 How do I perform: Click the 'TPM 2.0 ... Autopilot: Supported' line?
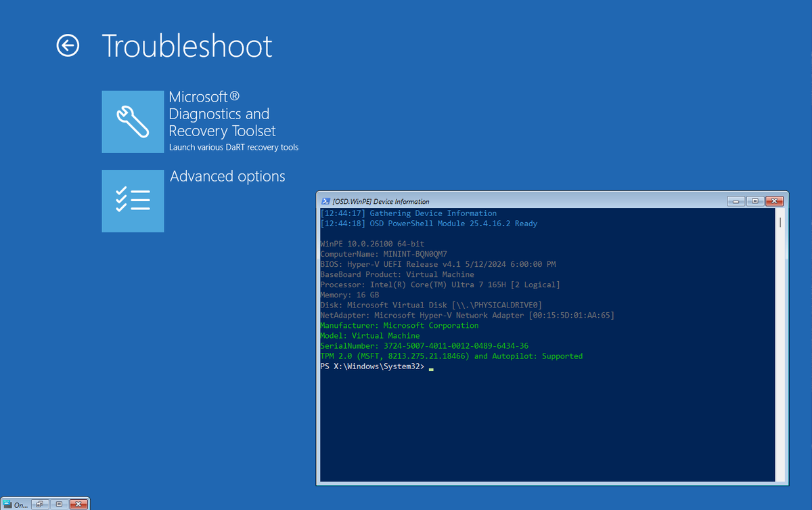[x=451, y=356]
